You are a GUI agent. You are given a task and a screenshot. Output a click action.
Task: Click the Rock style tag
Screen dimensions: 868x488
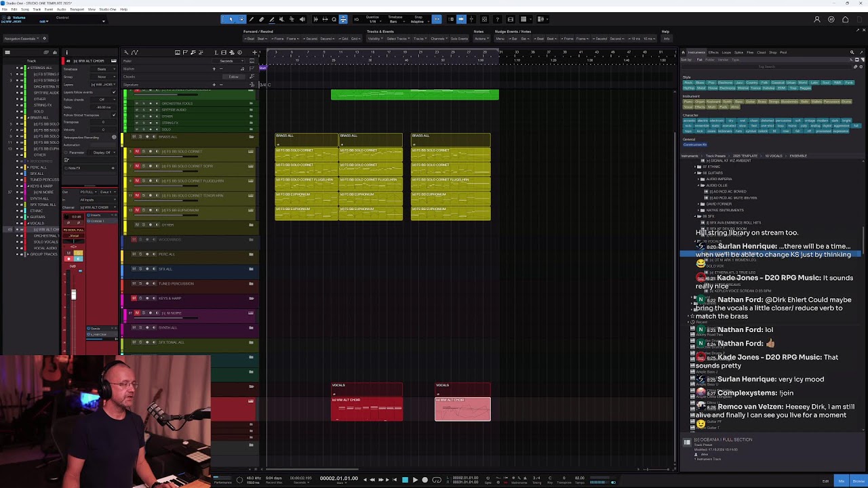tap(689, 83)
